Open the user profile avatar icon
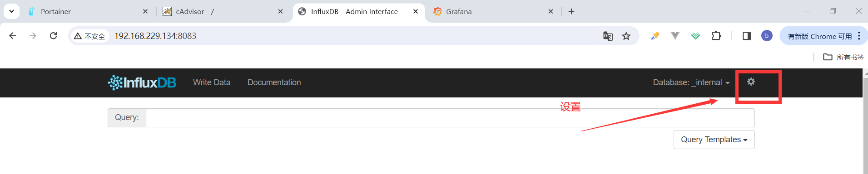The image size is (868, 174). point(767,36)
